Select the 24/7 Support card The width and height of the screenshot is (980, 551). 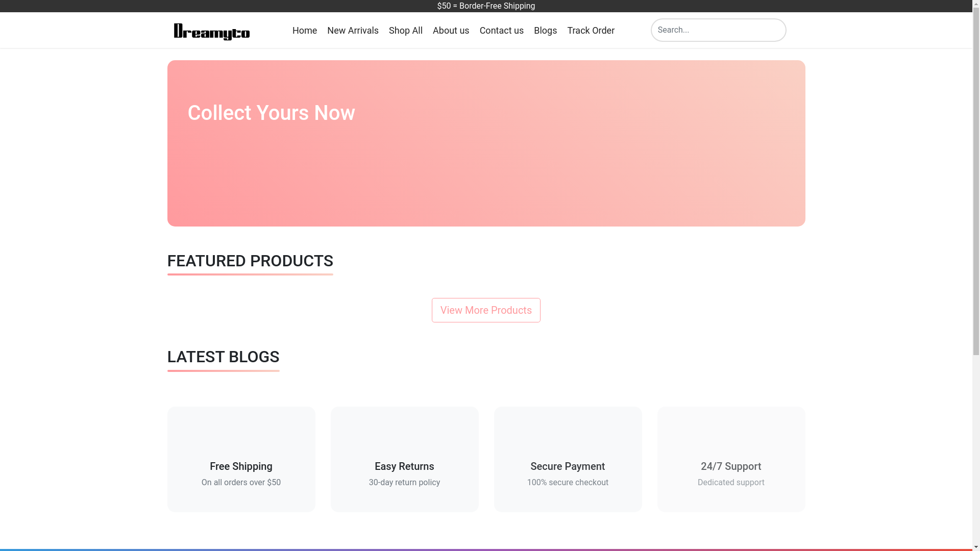tap(731, 459)
